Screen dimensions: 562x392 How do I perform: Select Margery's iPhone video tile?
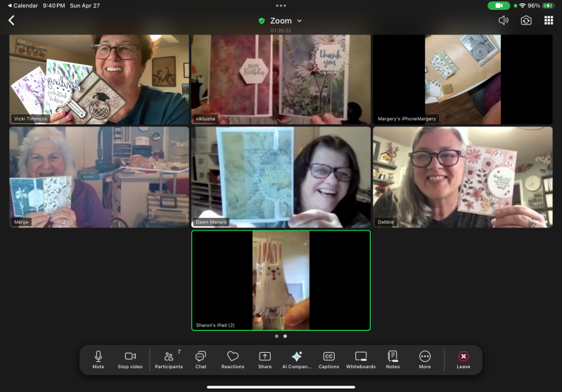463,79
